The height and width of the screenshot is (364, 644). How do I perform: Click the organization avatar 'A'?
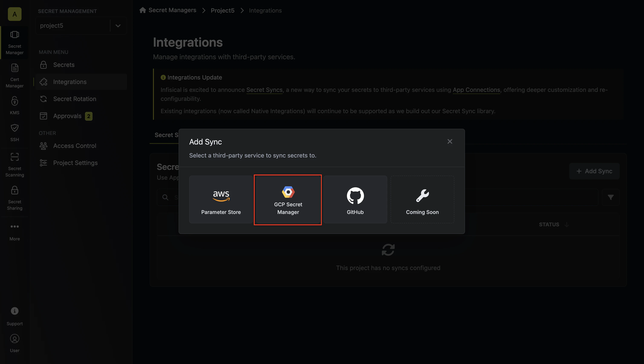coord(14,14)
